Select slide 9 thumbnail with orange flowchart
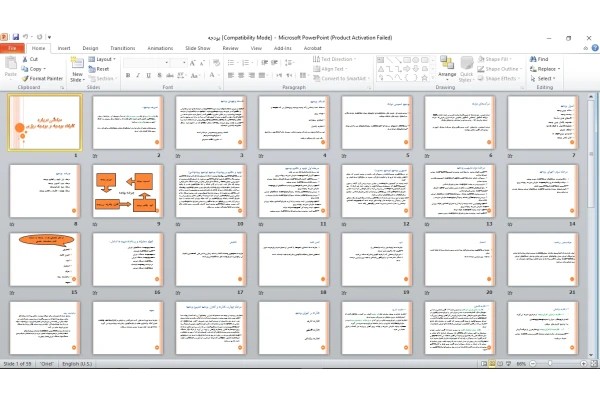600x400 pixels. point(128,191)
